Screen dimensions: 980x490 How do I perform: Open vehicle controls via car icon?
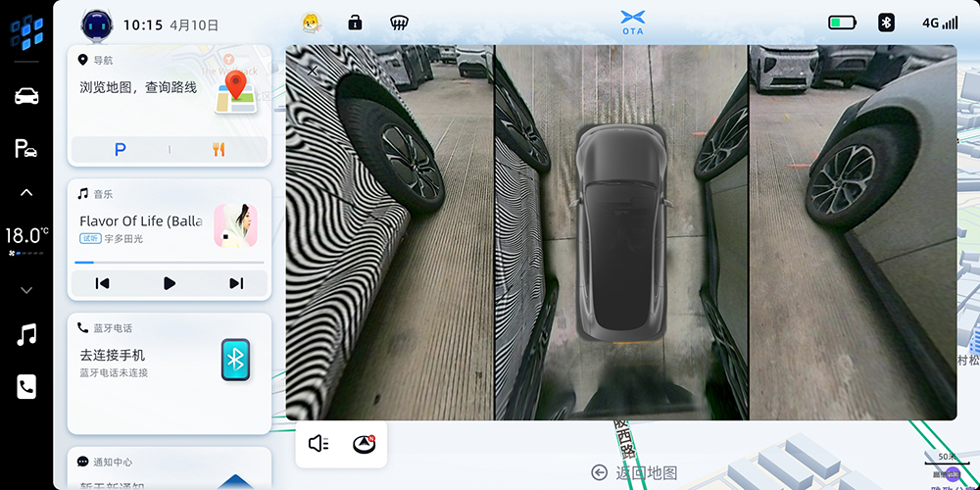26,96
